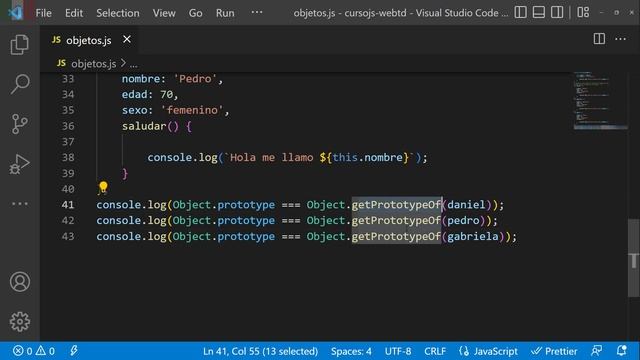Select the objetos.js editor tab
This screenshot has height=360, width=640.
pyautogui.click(x=89, y=40)
